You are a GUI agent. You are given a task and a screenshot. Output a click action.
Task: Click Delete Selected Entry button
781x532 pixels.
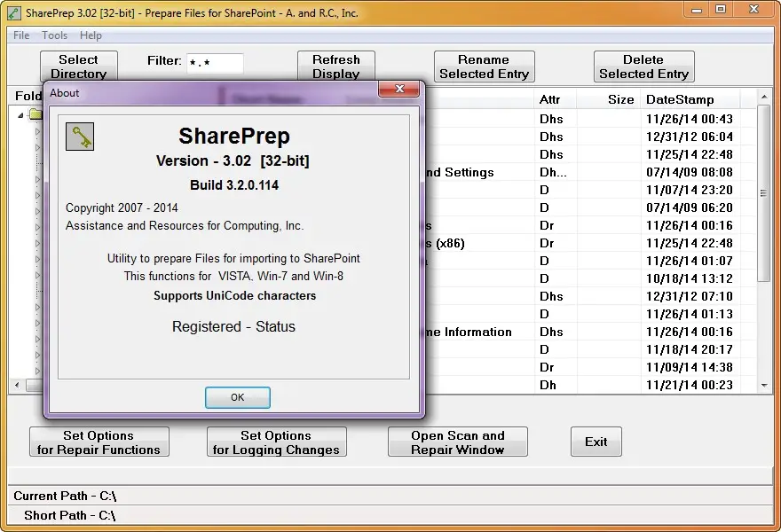pos(644,66)
